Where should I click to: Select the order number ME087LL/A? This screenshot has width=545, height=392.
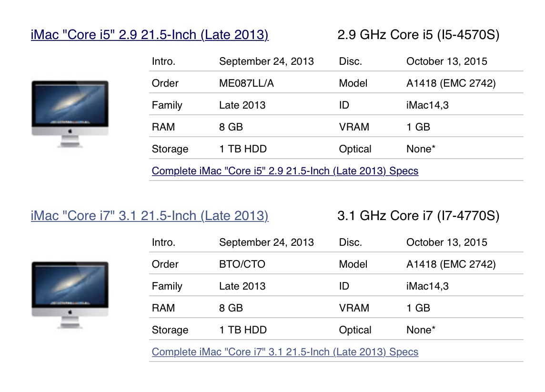(x=246, y=83)
